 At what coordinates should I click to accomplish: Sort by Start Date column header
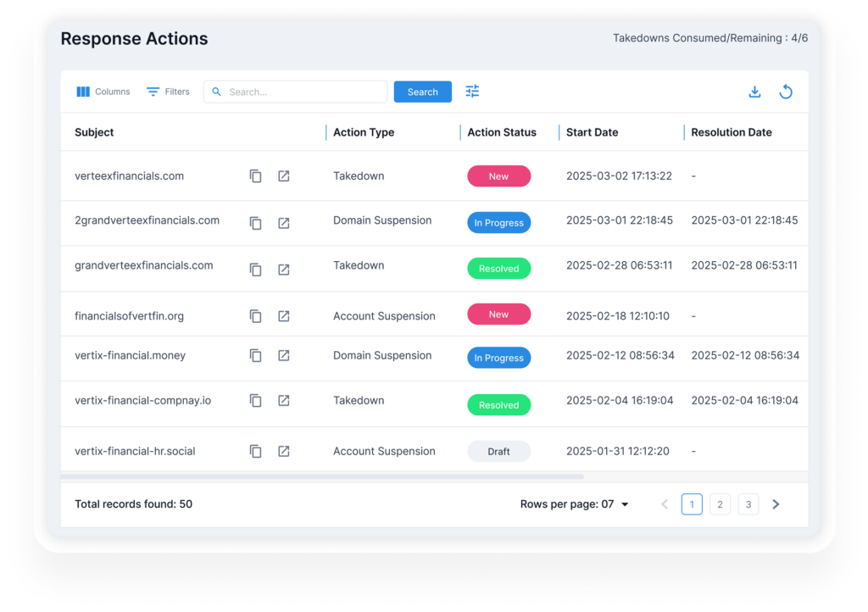tap(592, 132)
